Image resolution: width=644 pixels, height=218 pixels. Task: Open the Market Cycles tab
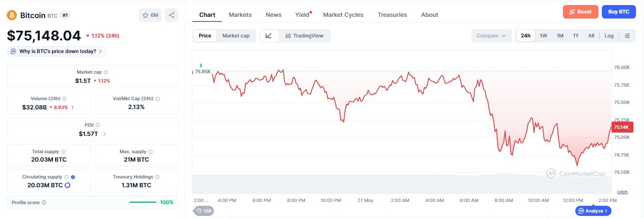(343, 15)
